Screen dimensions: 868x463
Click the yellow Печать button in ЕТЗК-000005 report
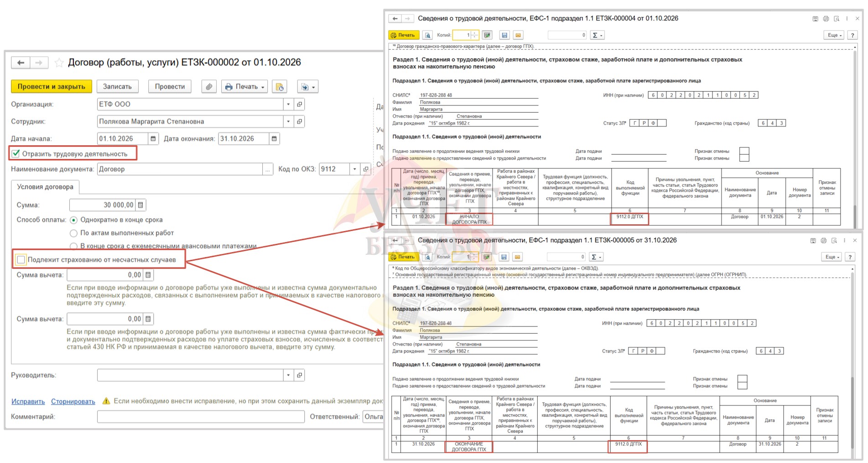[403, 257]
